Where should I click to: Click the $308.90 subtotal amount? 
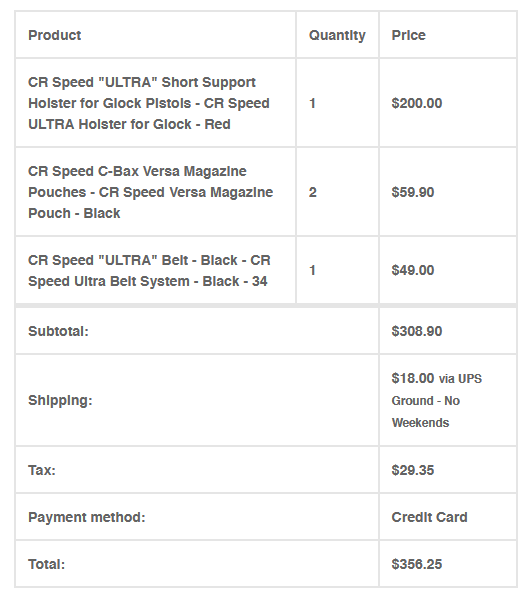tap(417, 331)
